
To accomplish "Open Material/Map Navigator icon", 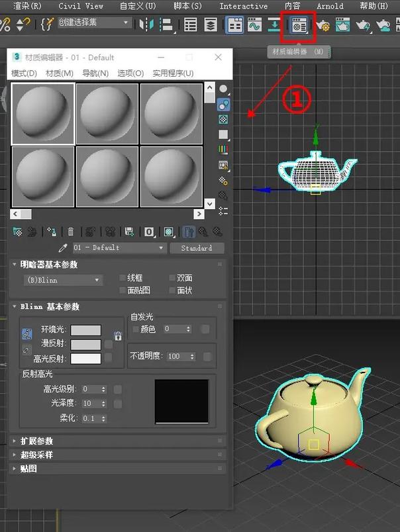I will click(x=223, y=210).
